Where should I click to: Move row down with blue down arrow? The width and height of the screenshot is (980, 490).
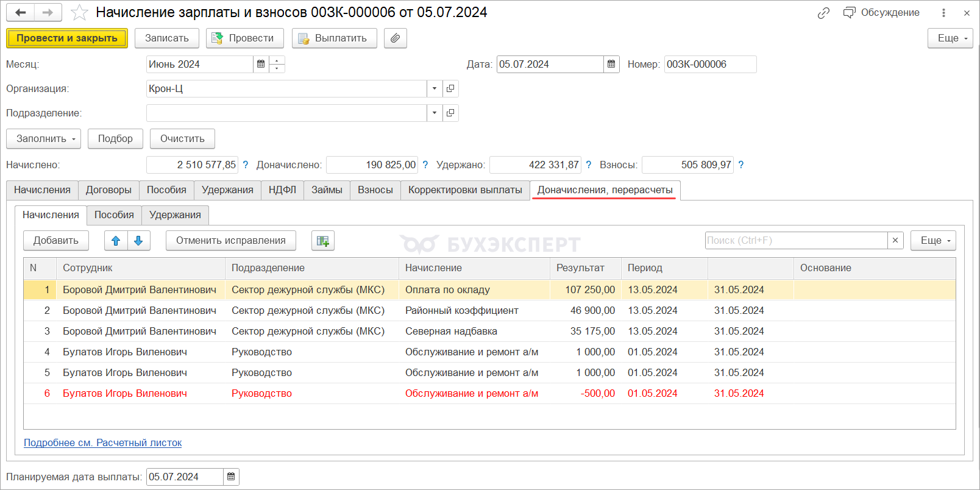[138, 241]
